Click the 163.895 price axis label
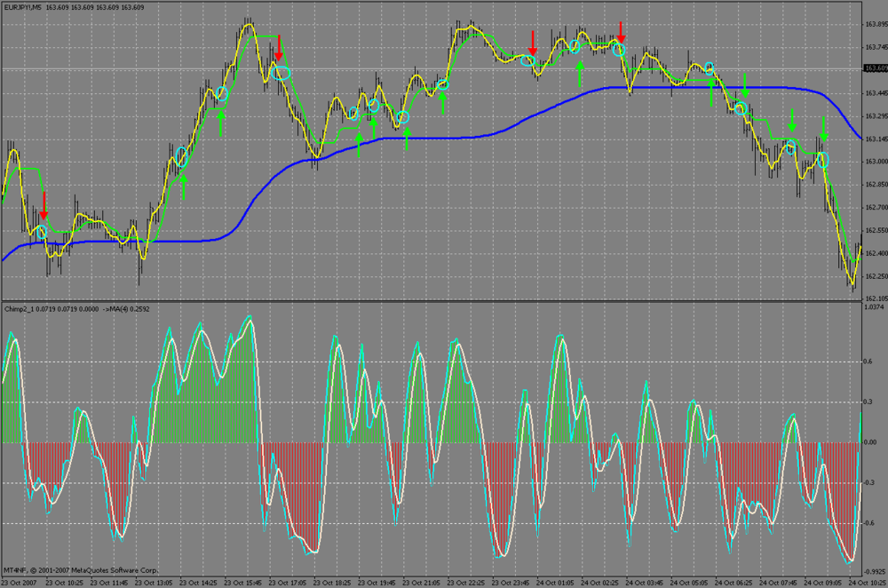This screenshot has width=888, height=588. tap(876, 24)
